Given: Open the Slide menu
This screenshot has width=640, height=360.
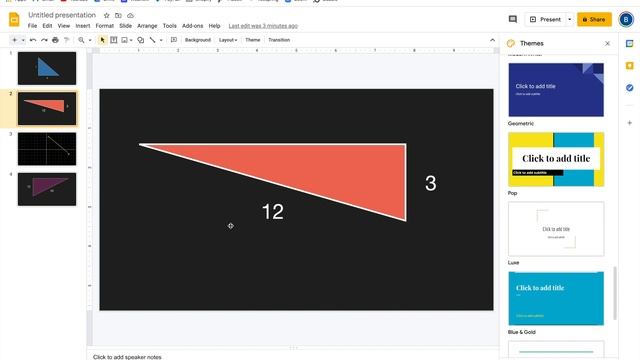Looking at the screenshot, I should coord(125,26).
